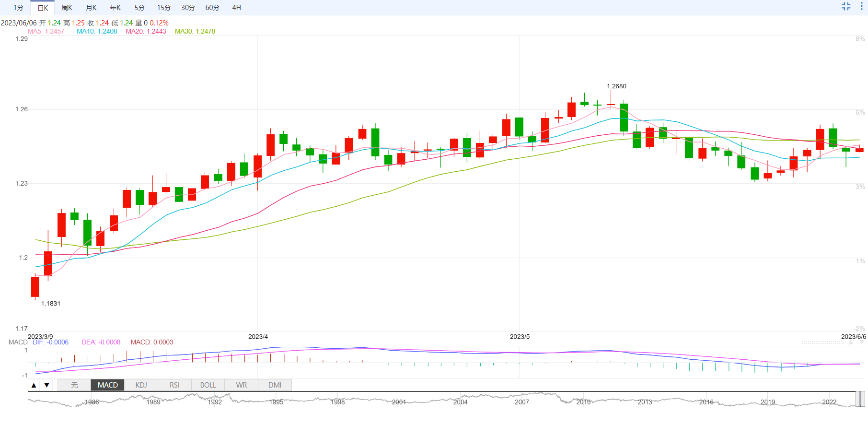Screen dimensions: 868x425
Task: Jump to 2016 on the overview timeline
Action: (x=706, y=402)
